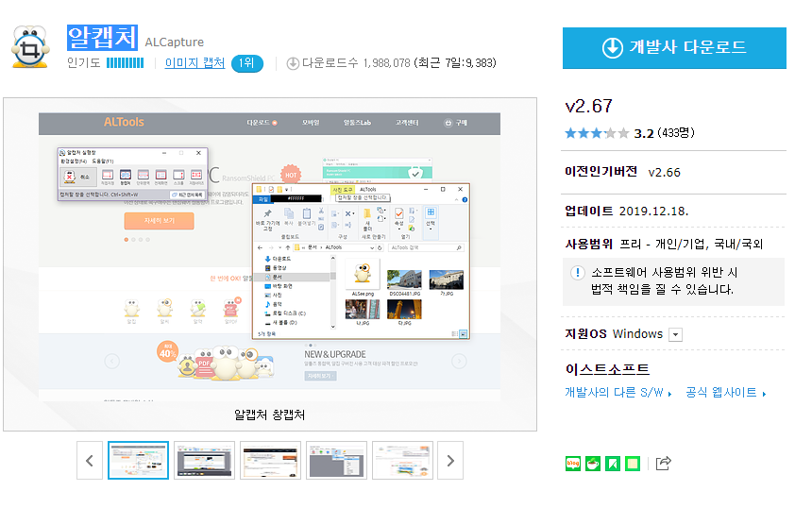The width and height of the screenshot is (812, 508).
Task: Click the download arrow circle in 개발사 다운로드
Action: 612,47
